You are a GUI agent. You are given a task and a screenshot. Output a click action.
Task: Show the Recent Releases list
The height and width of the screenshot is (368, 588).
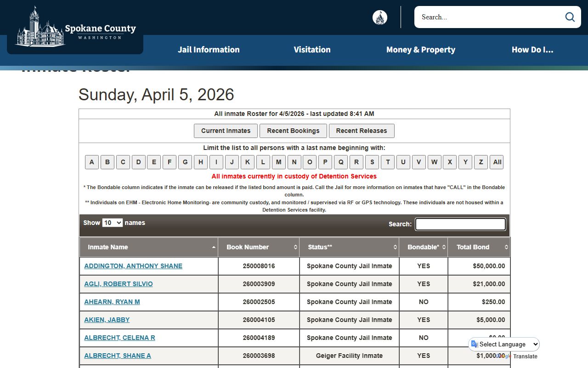click(x=361, y=131)
